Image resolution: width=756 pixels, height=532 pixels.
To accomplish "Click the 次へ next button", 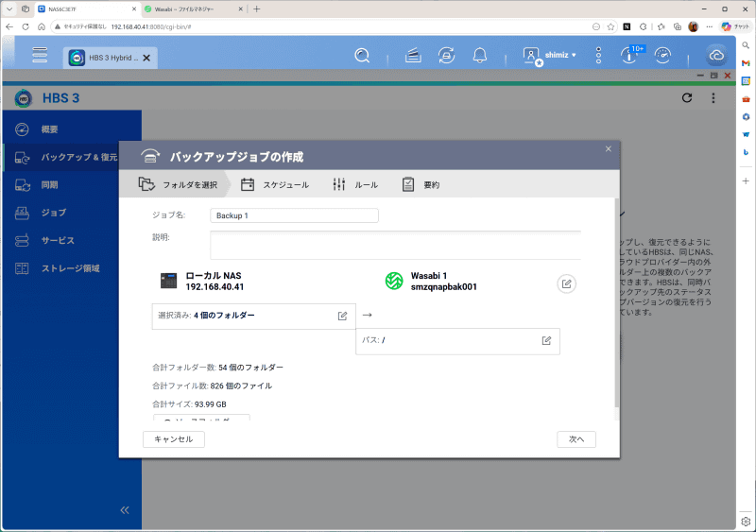I will coord(576,439).
